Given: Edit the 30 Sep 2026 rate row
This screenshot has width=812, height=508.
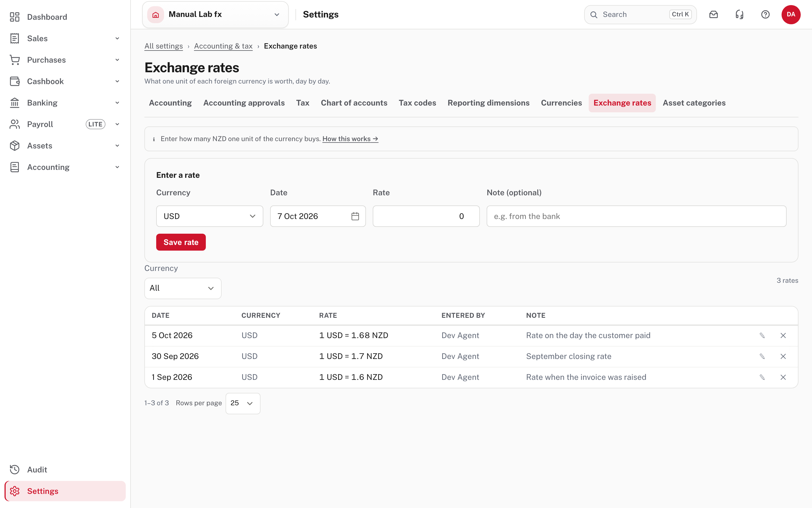Looking at the screenshot, I should (x=762, y=356).
